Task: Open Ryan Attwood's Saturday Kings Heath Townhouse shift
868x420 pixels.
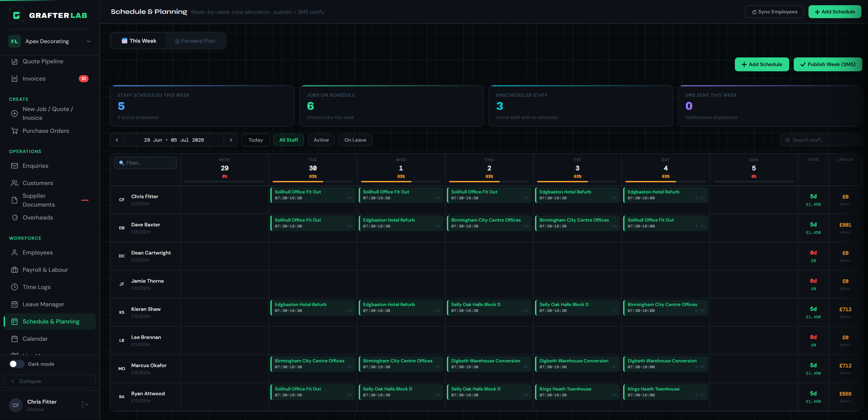Action: pos(665,392)
